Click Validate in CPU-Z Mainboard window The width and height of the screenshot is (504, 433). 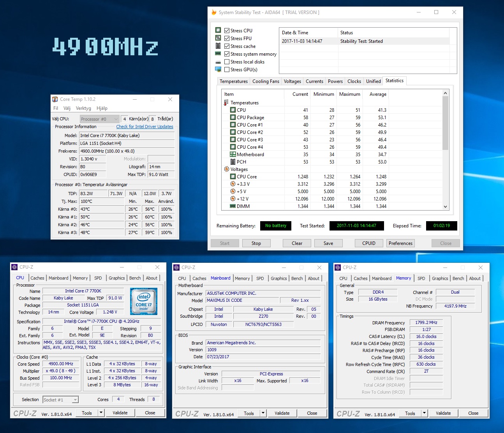(x=282, y=413)
